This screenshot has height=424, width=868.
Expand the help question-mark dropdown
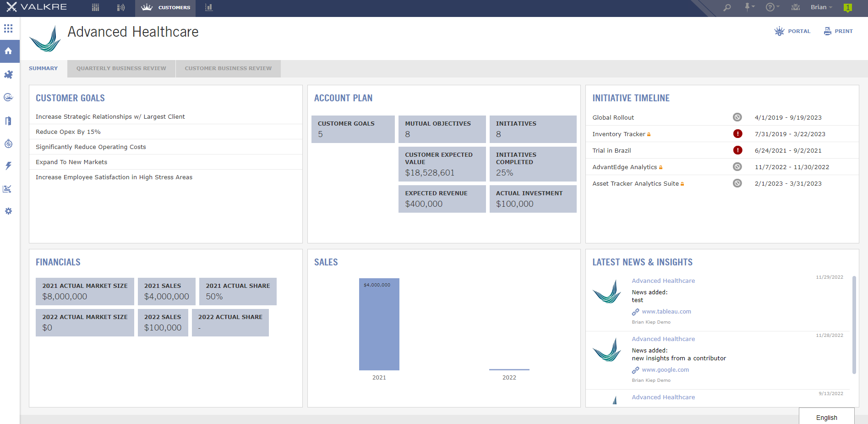click(772, 7)
